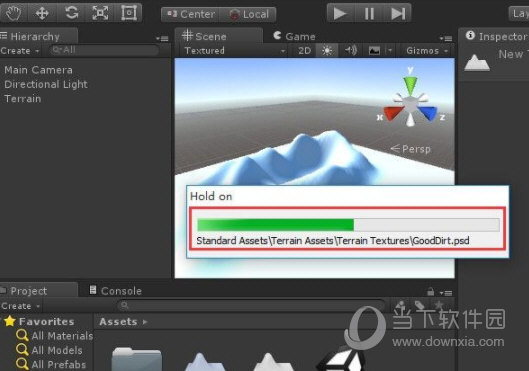Viewport: 529px width, 371px height.
Task: Focus the Hierarchy search field
Action: pyautogui.click(x=104, y=50)
